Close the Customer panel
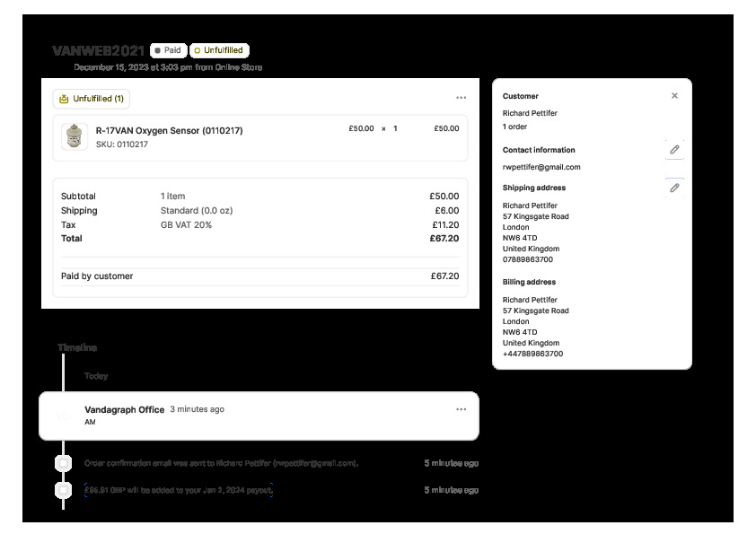 click(x=674, y=96)
